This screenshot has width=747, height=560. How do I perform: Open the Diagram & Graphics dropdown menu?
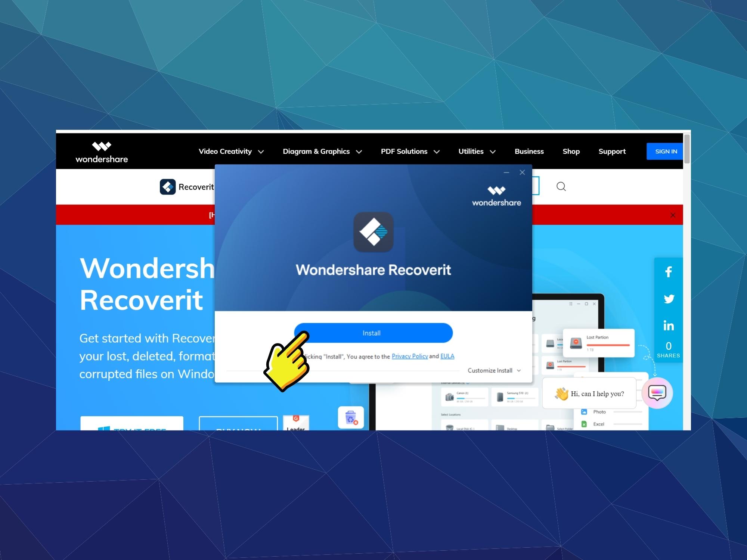[x=321, y=152]
